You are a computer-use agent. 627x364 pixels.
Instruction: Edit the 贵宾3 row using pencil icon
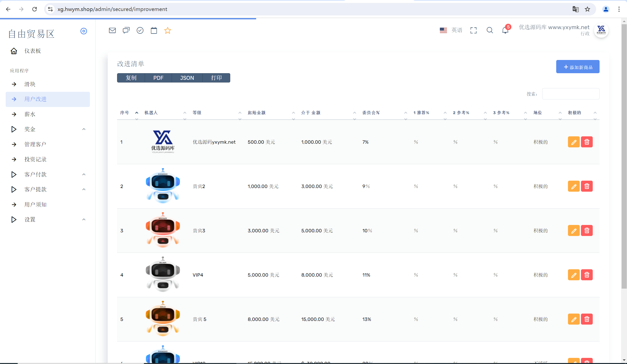pos(574,231)
